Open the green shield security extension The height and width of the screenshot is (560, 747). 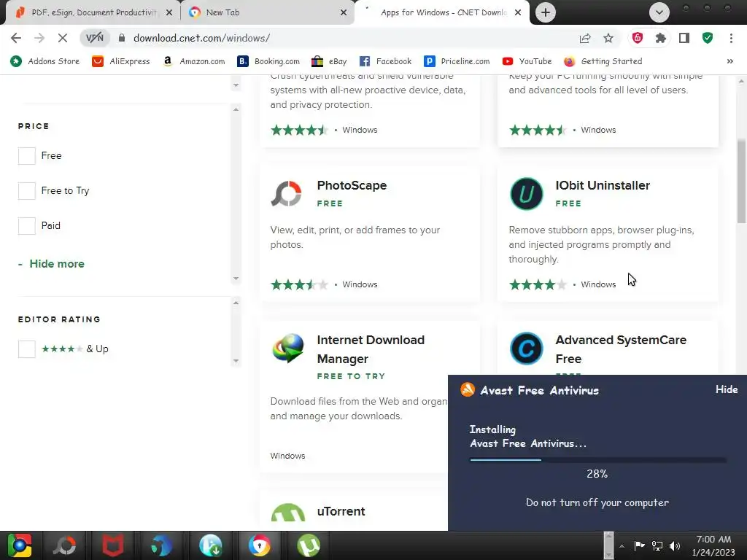pyautogui.click(x=708, y=38)
